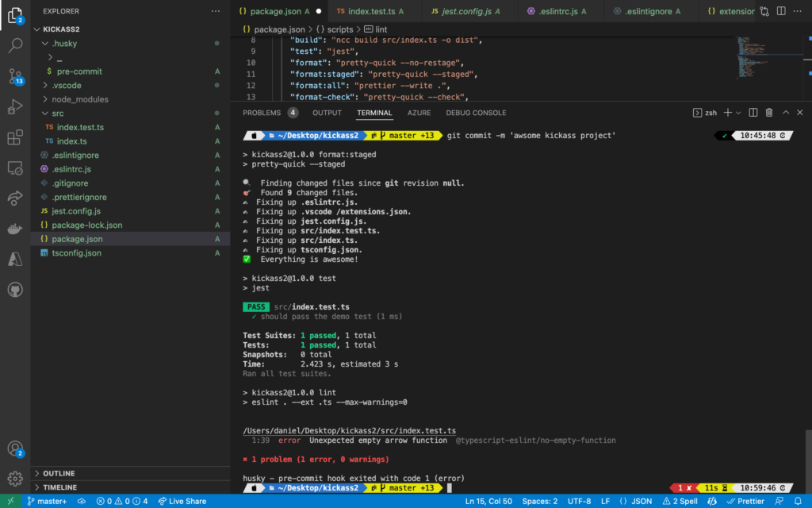Split the terminal panel
Viewport: 812px width, 508px height.
[753, 113]
